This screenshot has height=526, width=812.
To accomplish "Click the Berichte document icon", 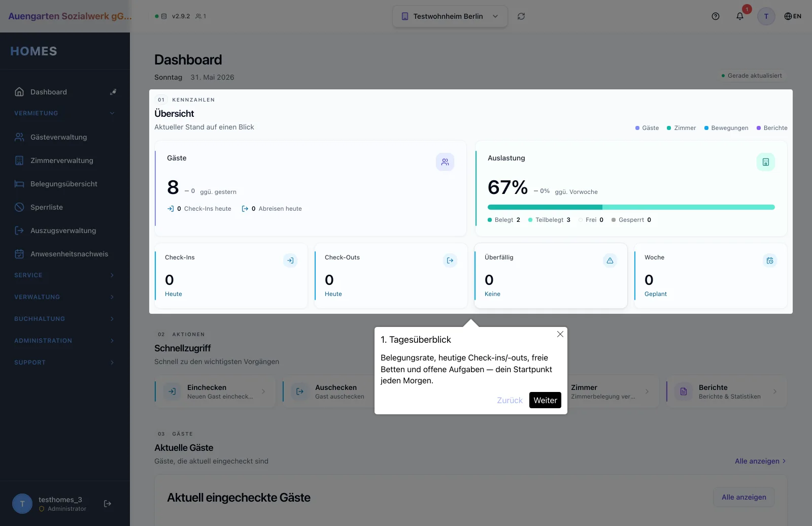I will (x=684, y=391).
